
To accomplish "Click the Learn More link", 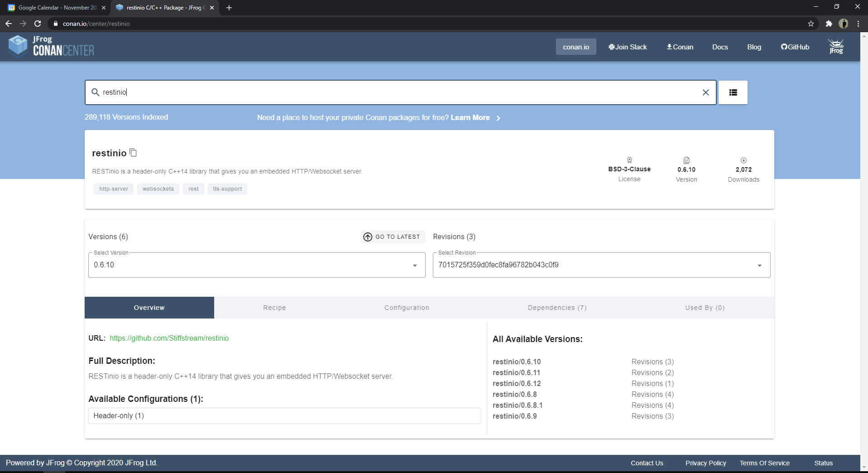I will coord(470,117).
